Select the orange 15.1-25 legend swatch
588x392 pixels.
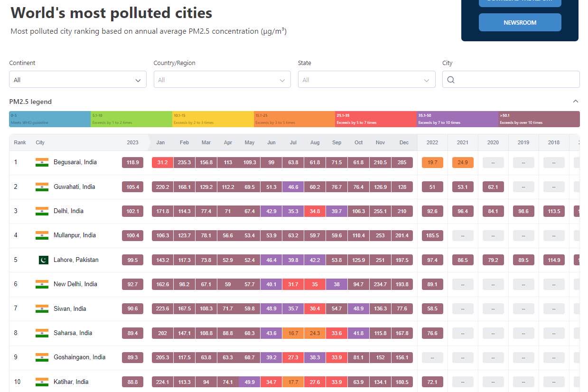tap(294, 119)
